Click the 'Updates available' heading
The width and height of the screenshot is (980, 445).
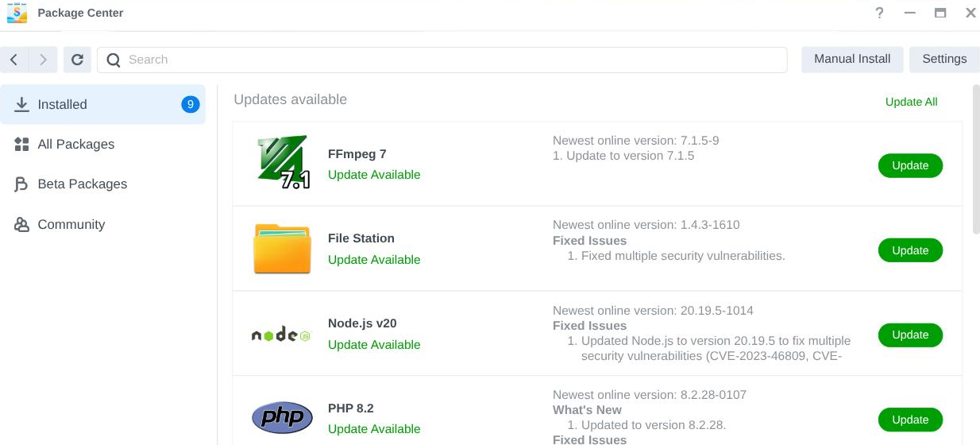tap(291, 100)
